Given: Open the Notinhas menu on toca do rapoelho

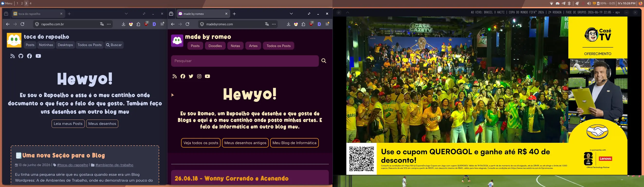Looking at the screenshot, I should point(46,45).
